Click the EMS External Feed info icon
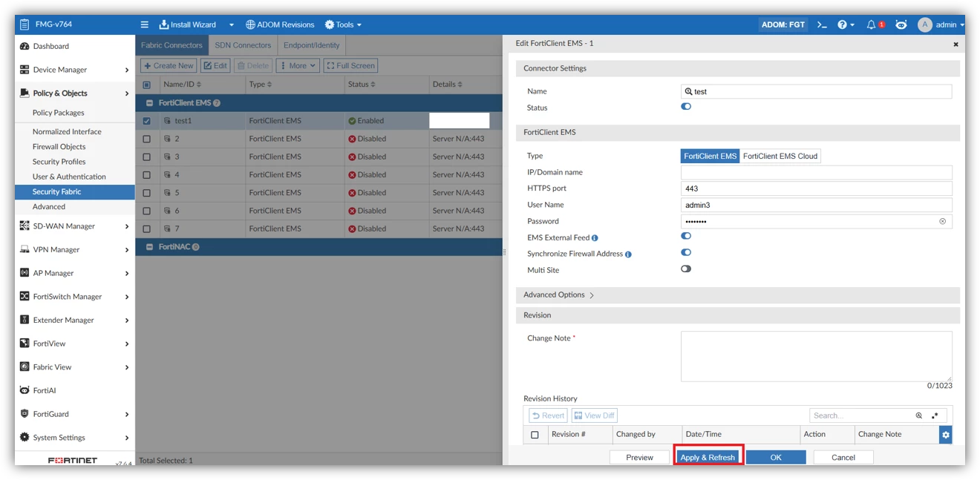 point(595,238)
